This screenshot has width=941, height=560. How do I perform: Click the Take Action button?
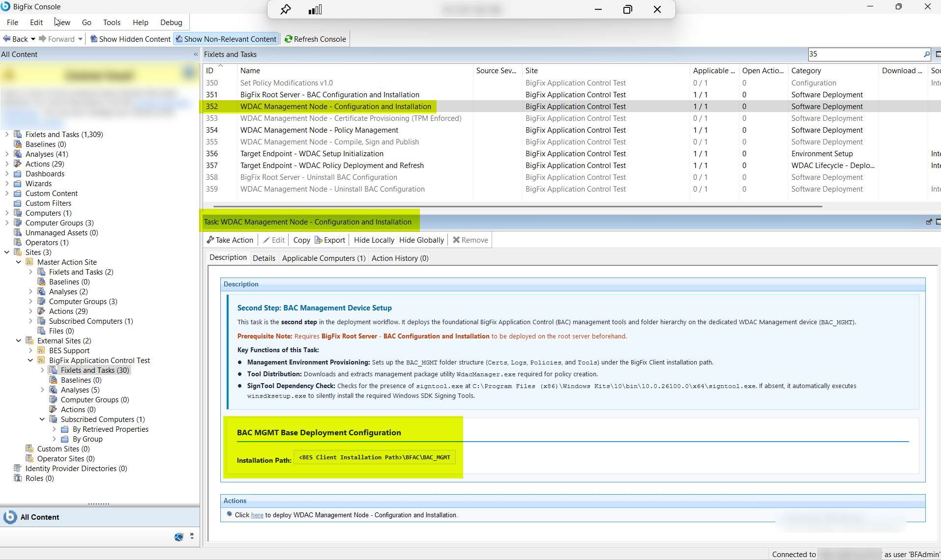pos(230,240)
